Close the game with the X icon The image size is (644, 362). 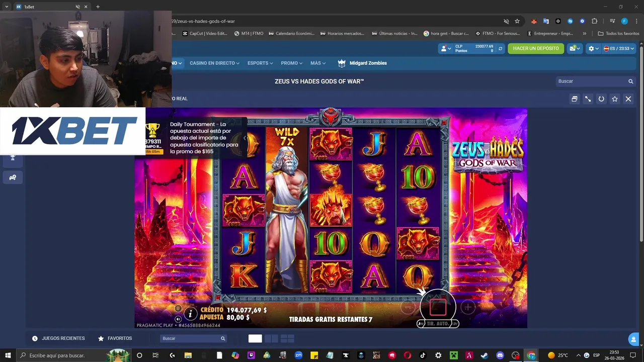click(628, 99)
